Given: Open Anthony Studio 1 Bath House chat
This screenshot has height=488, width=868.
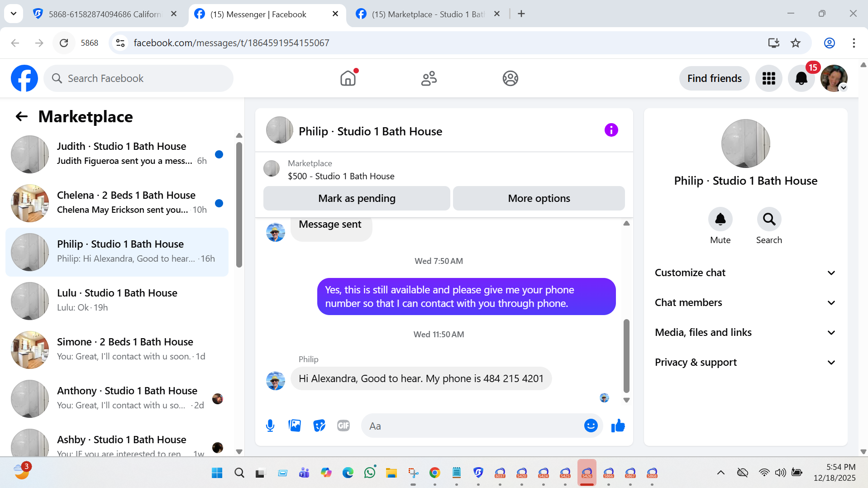Looking at the screenshot, I should (x=117, y=399).
